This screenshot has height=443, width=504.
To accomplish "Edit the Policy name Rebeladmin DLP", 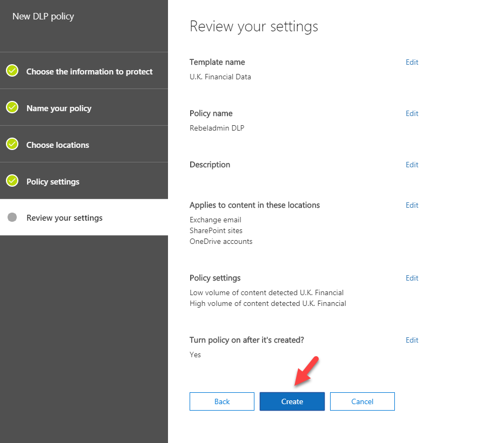I will (412, 114).
